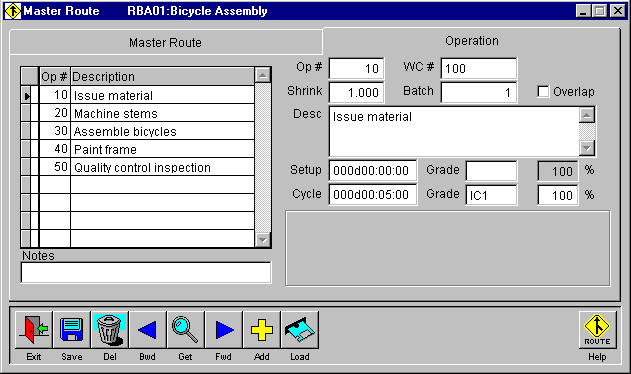Close the Master Route window
The height and width of the screenshot is (374, 631).
click(x=618, y=11)
